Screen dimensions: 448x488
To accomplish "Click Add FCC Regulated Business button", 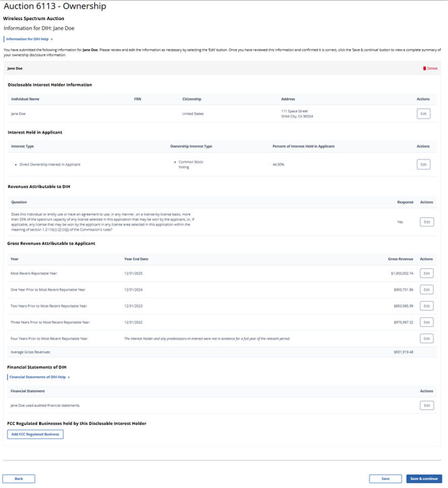I will [36, 434].
